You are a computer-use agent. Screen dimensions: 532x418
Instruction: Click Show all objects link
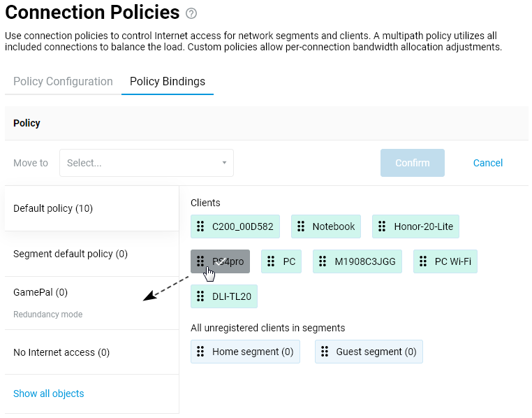(49, 394)
